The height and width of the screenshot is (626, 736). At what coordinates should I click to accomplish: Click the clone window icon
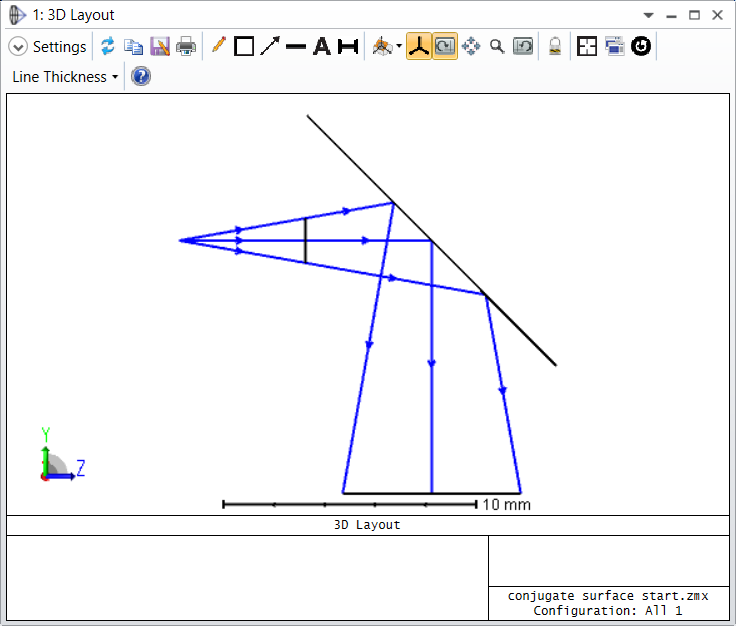[x=614, y=46]
